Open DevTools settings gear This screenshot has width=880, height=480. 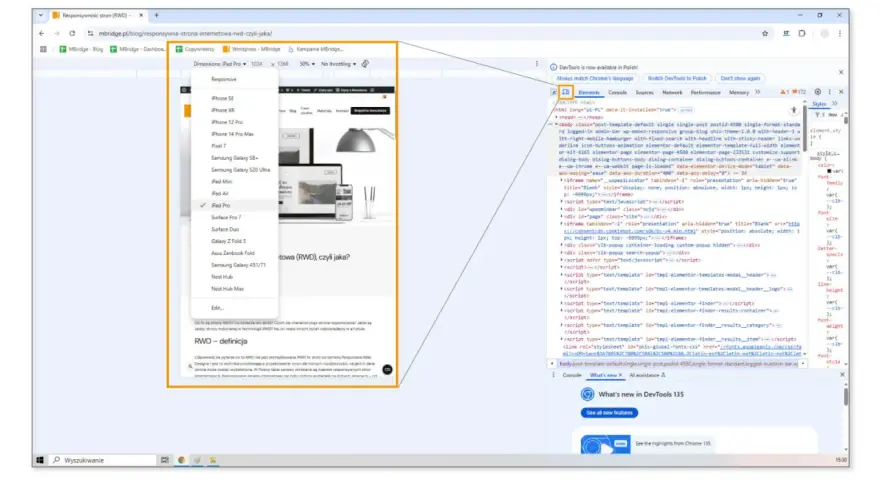tap(818, 92)
